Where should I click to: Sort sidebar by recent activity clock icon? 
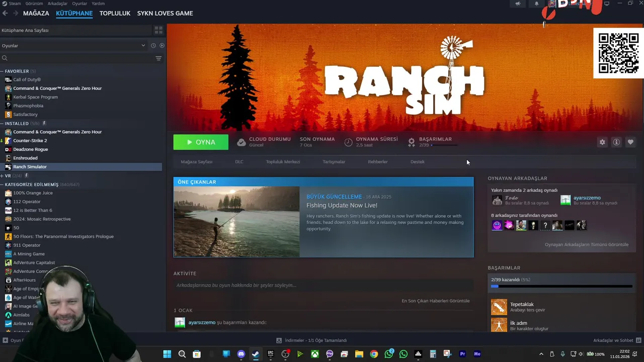[x=153, y=45]
